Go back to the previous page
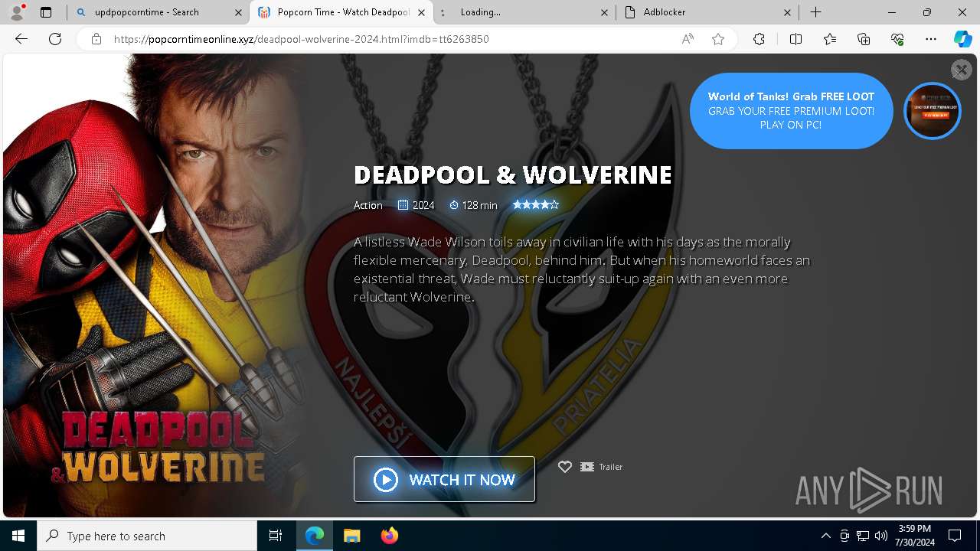The width and height of the screenshot is (980, 551). click(21, 39)
